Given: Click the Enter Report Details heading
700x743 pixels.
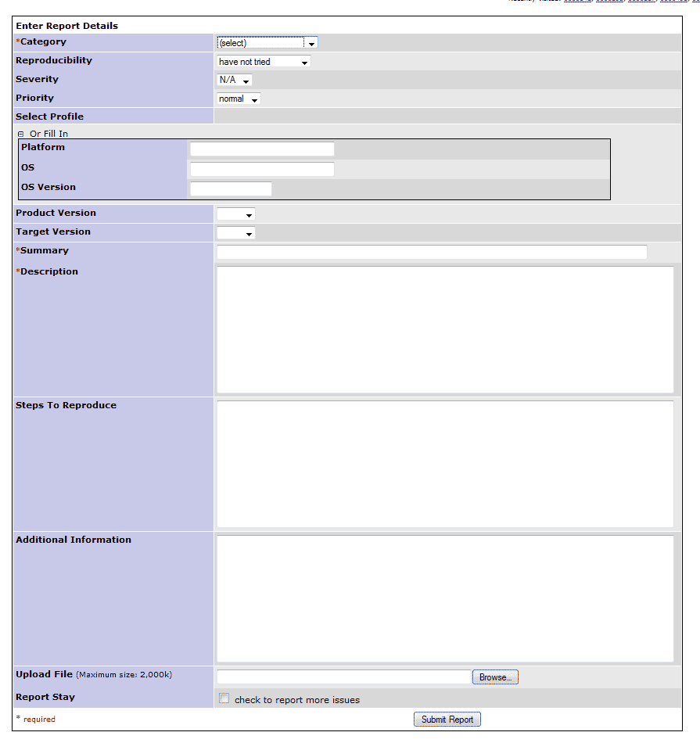Looking at the screenshot, I should coord(66,26).
